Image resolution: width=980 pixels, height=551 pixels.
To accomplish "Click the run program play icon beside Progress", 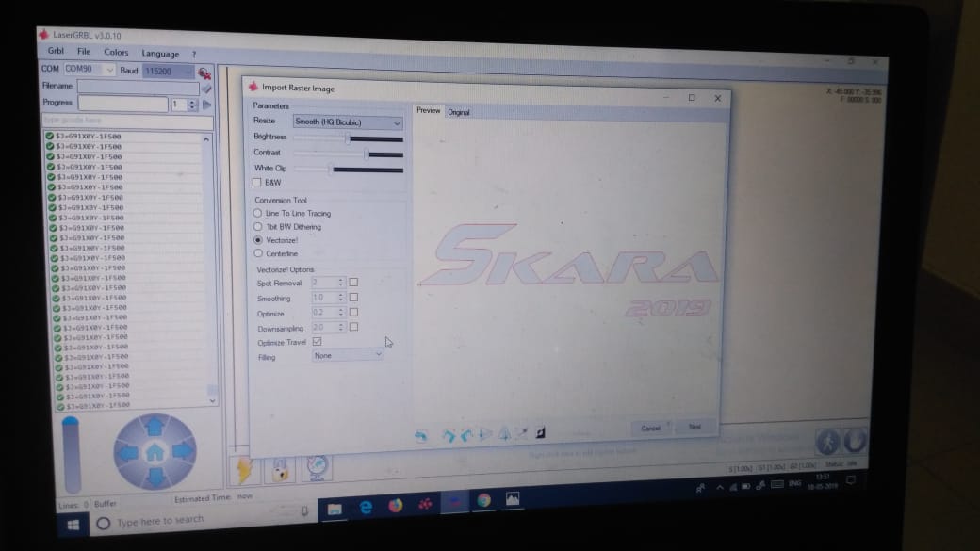I will click(x=206, y=105).
